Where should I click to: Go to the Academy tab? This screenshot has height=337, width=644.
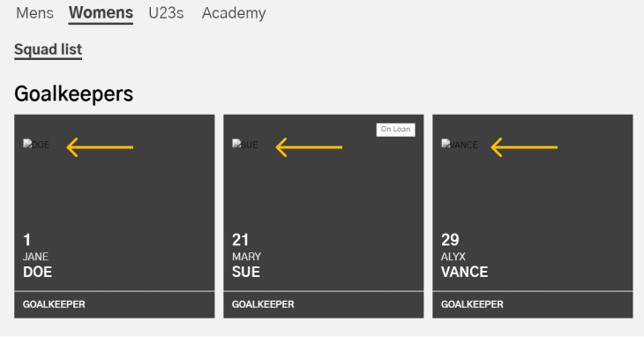[x=234, y=13]
